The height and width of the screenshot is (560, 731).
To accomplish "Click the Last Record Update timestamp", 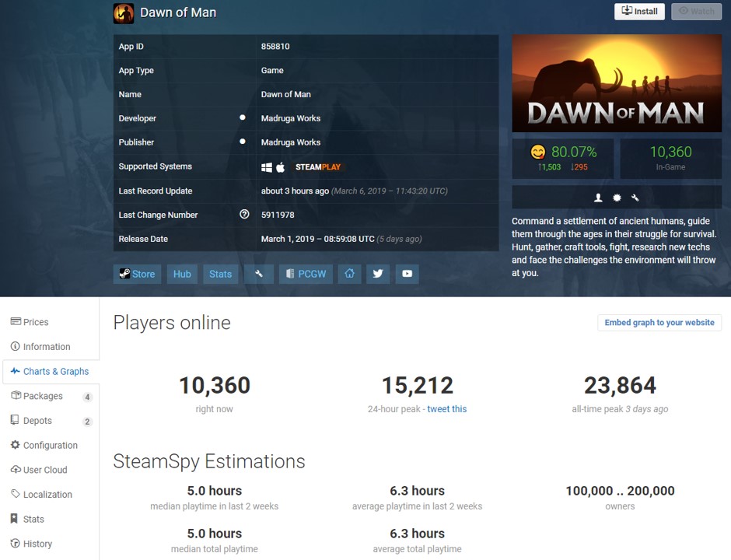I will point(355,191).
